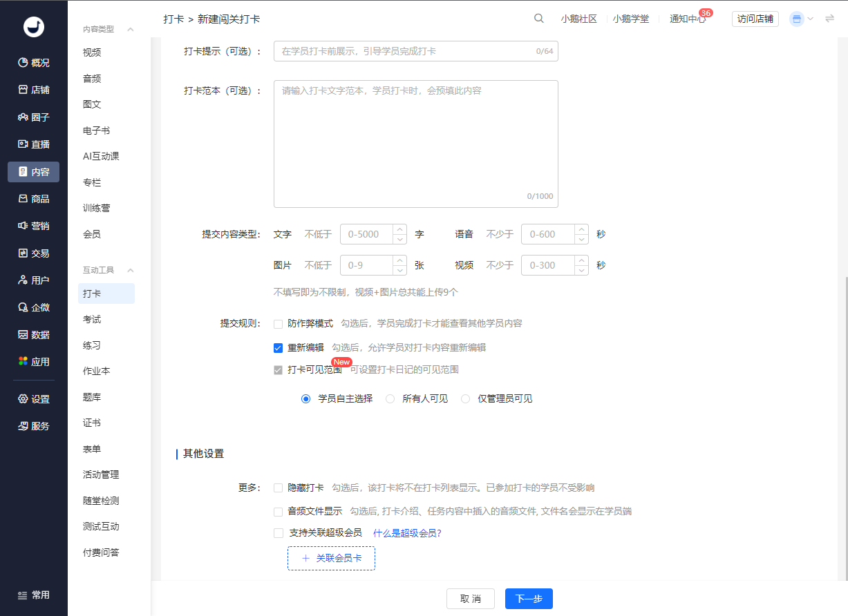Tick the 隐藏打卡 checkbox
The image size is (848, 616).
[x=279, y=488]
